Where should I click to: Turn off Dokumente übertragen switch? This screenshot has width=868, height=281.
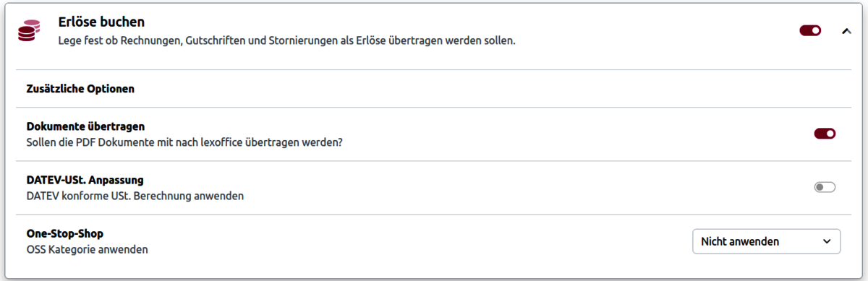[x=825, y=134]
